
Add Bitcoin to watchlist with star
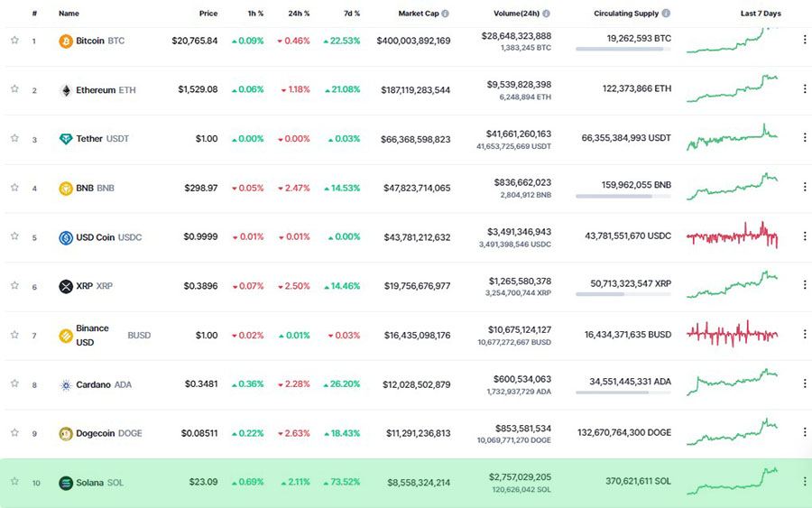coord(14,40)
